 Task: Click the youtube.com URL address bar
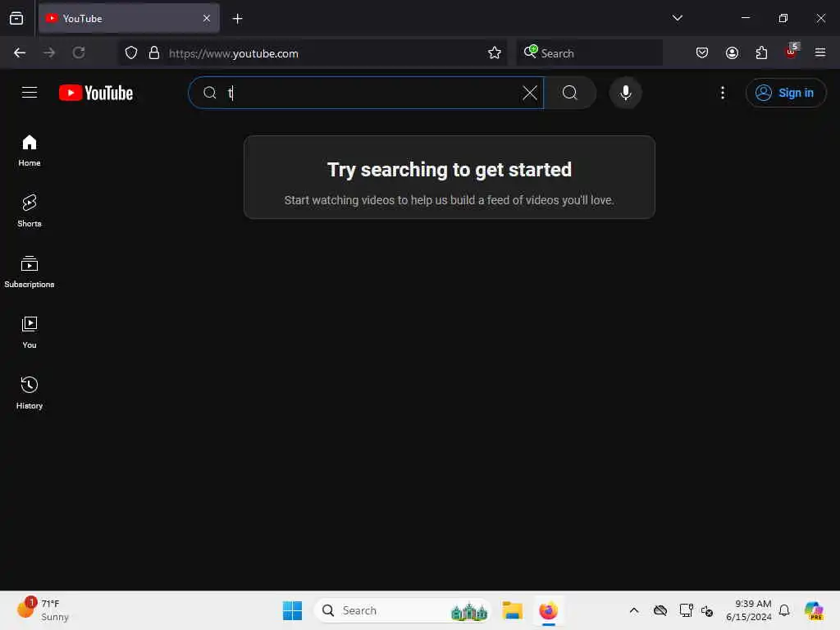click(312, 53)
